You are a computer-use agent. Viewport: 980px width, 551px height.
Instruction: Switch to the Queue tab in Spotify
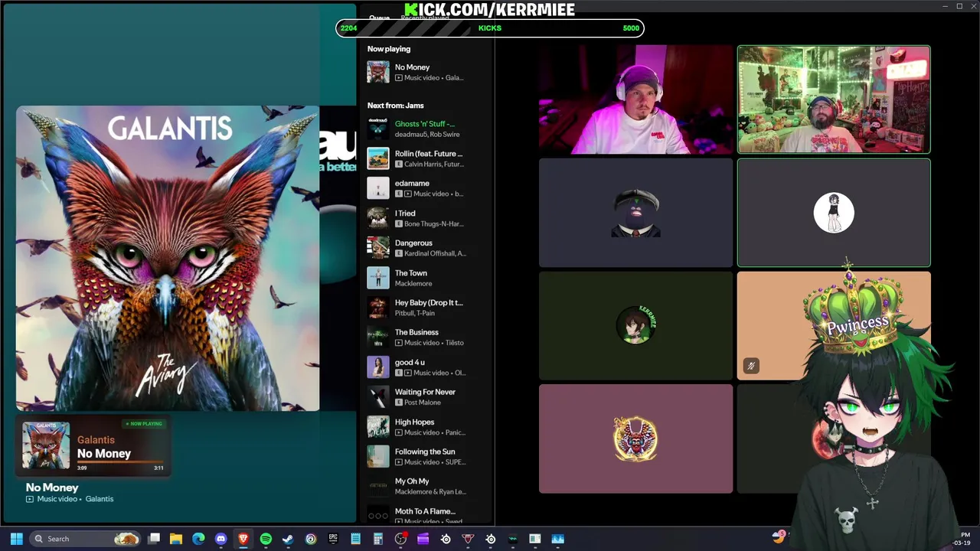point(379,18)
